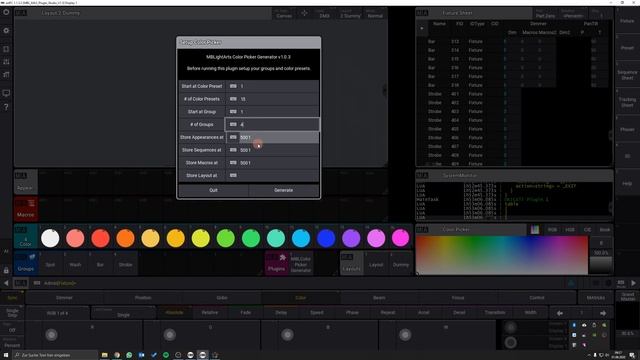
Task: Open Fixture Sheet MA settings icon
Action: click(x=422, y=13)
